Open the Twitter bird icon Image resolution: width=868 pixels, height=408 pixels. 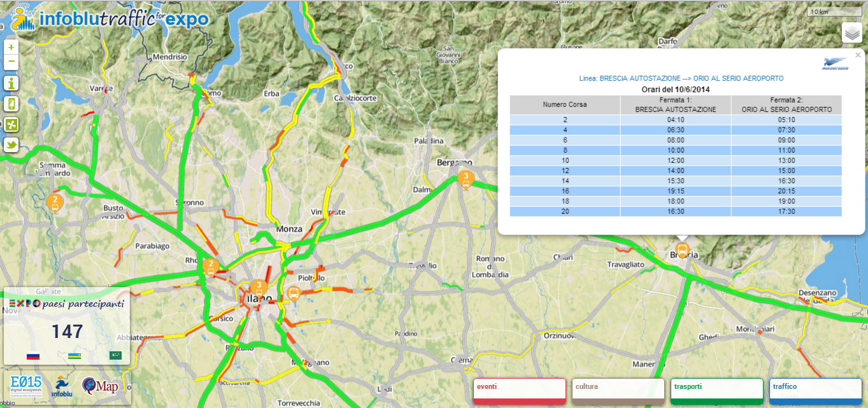11,145
